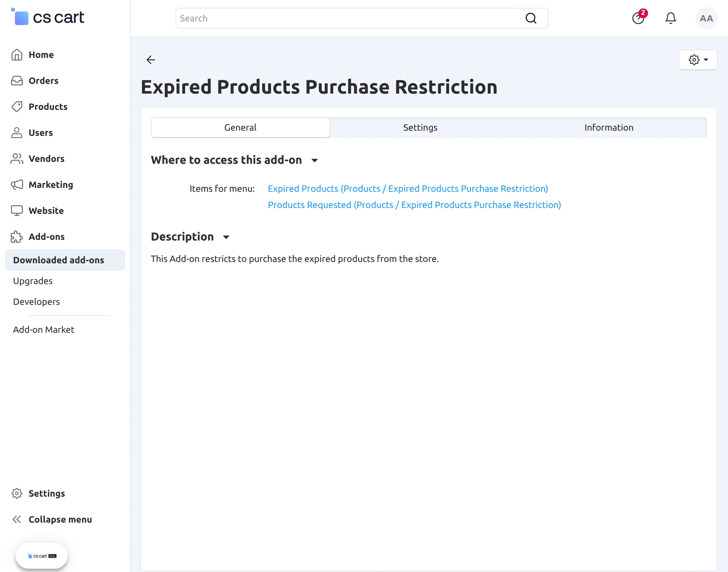Open Users in the sidebar
Viewport: 728px width, 572px height.
coord(41,133)
